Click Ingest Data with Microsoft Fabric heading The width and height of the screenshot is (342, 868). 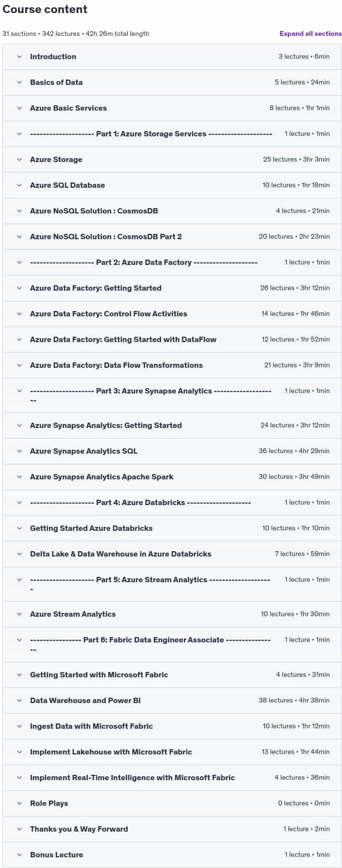91,726
